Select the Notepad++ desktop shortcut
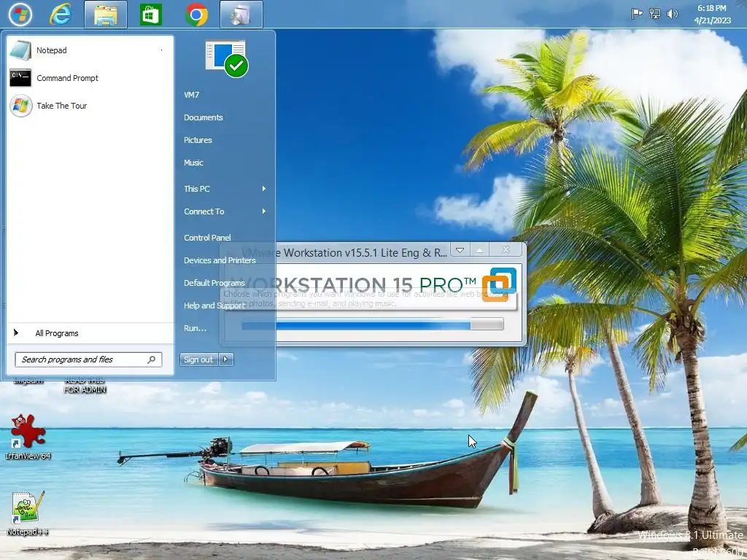The width and height of the screenshot is (747, 560). (28, 514)
